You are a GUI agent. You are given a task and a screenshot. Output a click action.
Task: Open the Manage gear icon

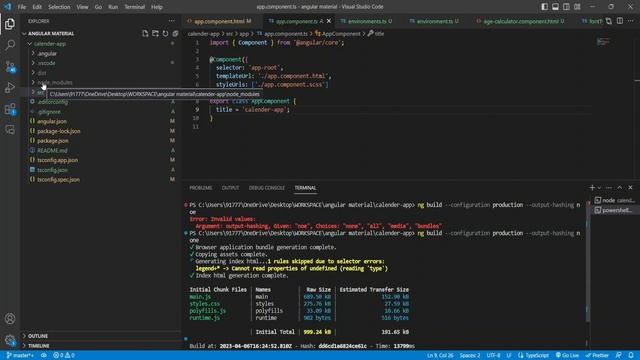point(10,340)
